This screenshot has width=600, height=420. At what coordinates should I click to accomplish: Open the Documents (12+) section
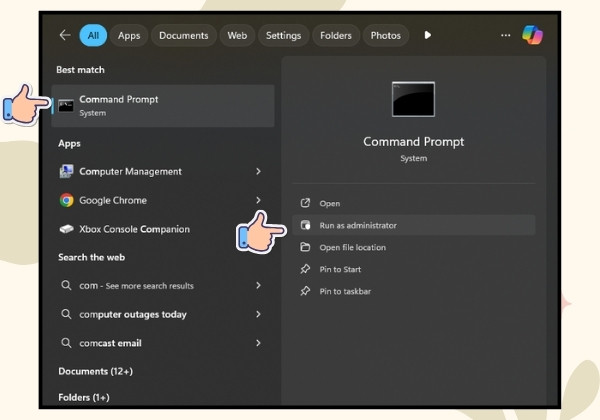96,371
